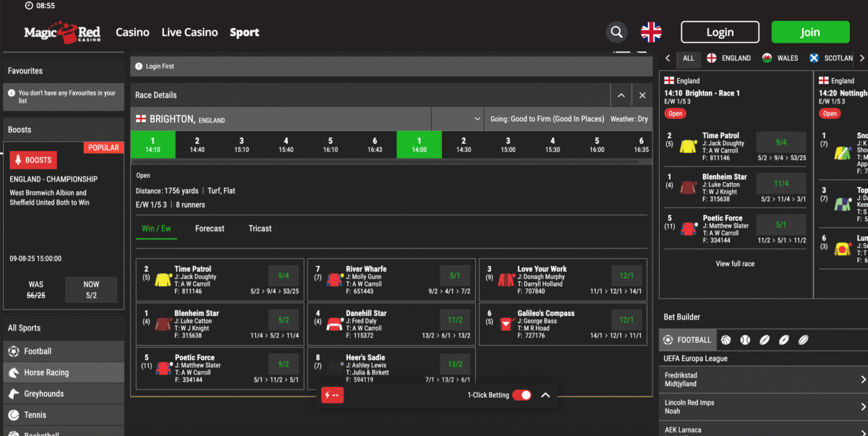Viewport: 868px width, 436px height.
Task: Collapse Race Details with up chevron
Action: click(x=621, y=95)
